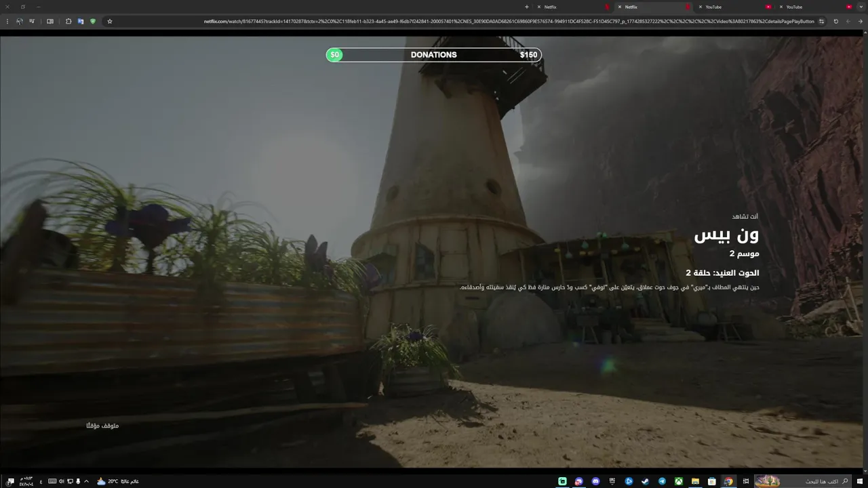
Task: Click the netflix.com URL in address bar
Action: pos(509,21)
